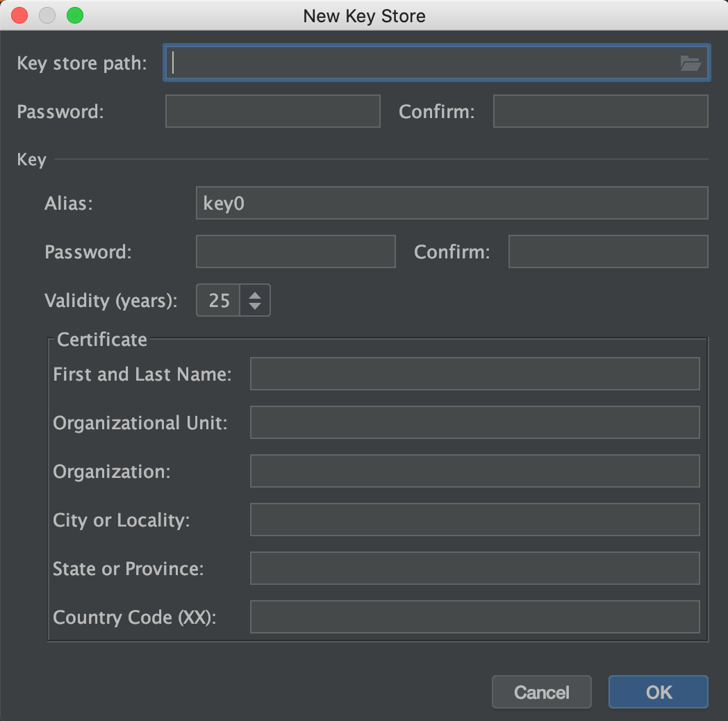
Task: Increase validity years with up arrow
Action: (255, 295)
